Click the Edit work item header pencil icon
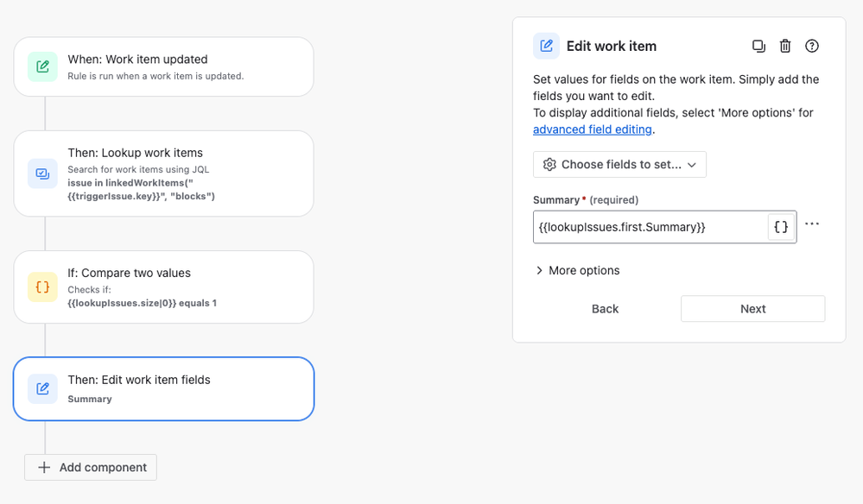Viewport: 863px width, 504px height. pos(546,46)
